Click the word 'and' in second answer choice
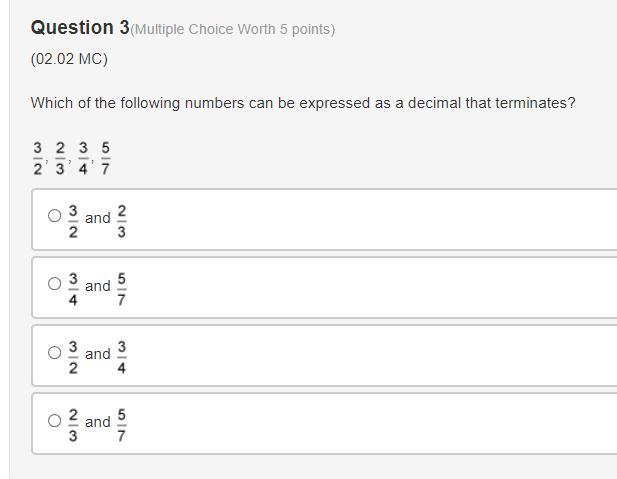This screenshot has height=479, width=617. (98, 286)
